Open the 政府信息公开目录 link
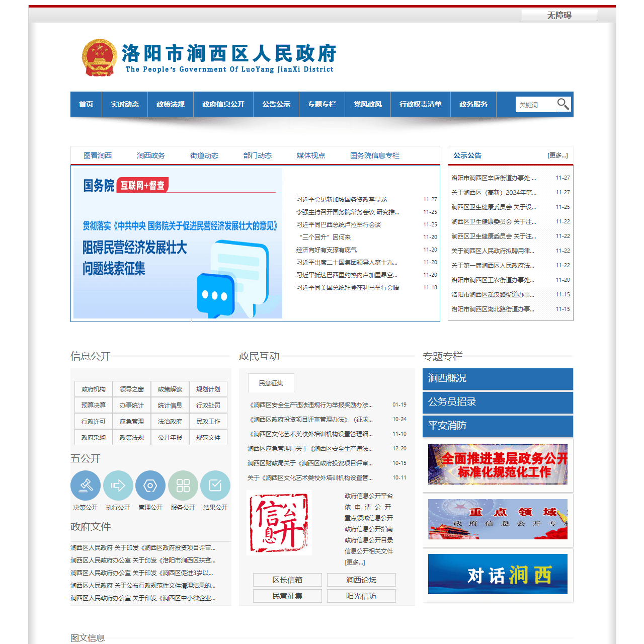The height and width of the screenshot is (644, 644). coord(369,540)
